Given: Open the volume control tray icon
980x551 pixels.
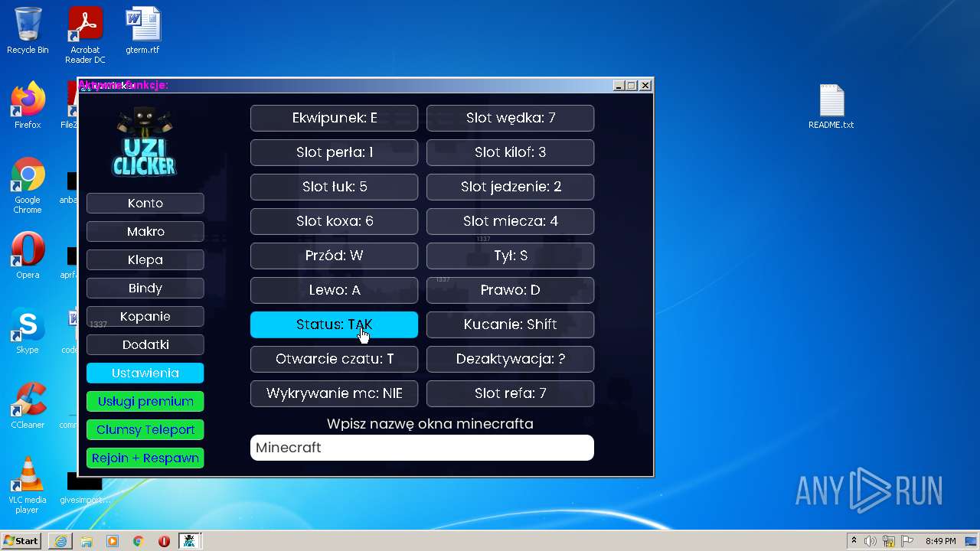Looking at the screenshot, I should (x=871, y=541).
